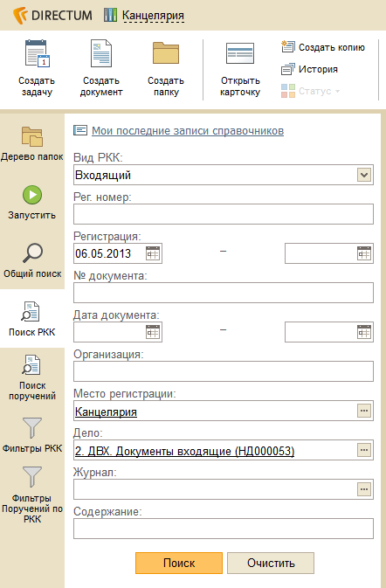Open Фильтры РКК funnel icon
Image resolution: width=386 pixels, height=588 pixels.
click(32, 428)
